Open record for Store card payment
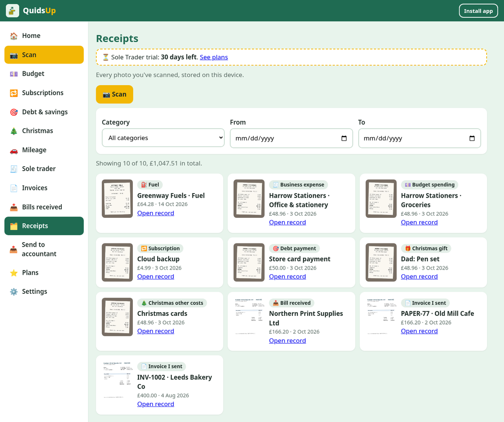The width and height of the screenshot is (504, 422). pyautogui.click(x=287, y=277)
